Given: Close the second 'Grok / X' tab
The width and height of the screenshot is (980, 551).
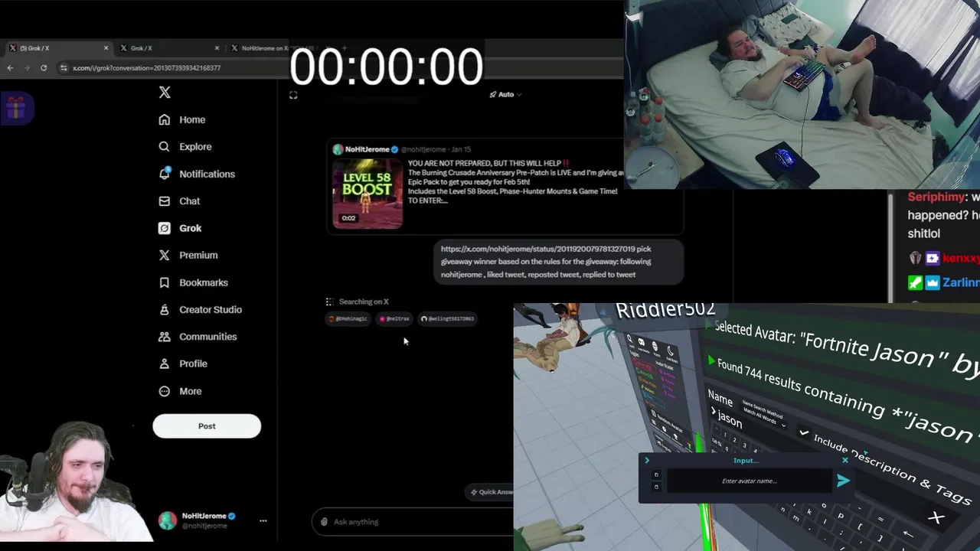Looking at the screenshot, I should (x=217, y=48).
